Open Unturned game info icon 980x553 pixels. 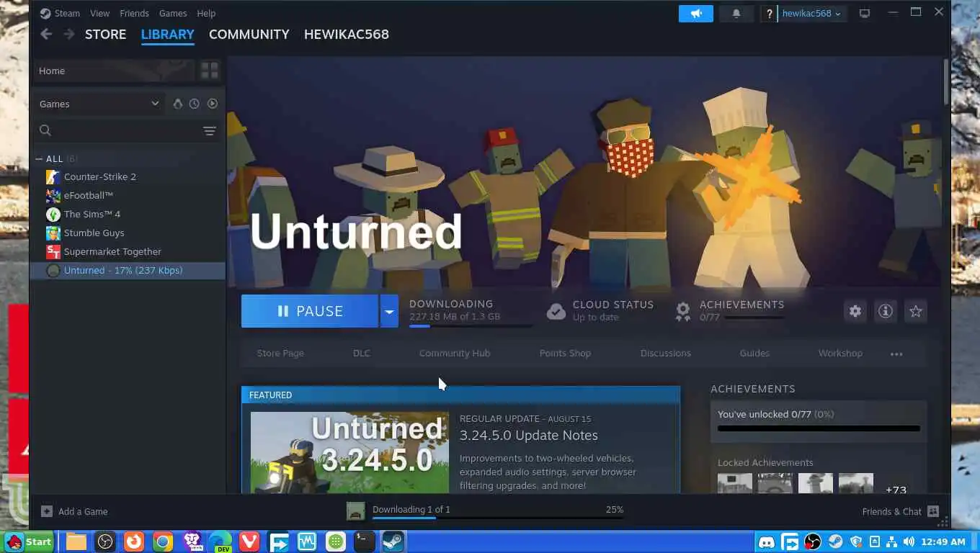885,311
